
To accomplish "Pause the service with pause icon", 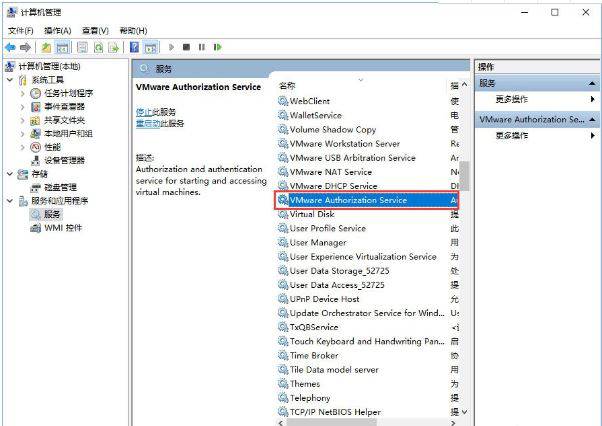I will [202, 47].
